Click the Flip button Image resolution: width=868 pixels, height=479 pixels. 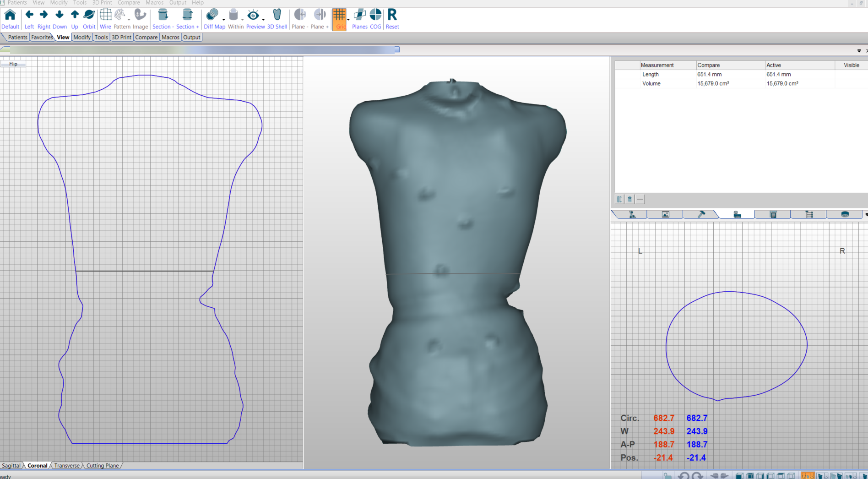click(x=13, y=64)
